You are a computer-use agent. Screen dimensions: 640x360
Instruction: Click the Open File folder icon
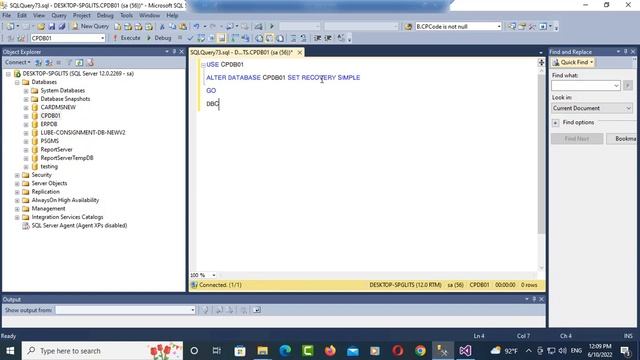pyautogui.click(x=41, y=27)
